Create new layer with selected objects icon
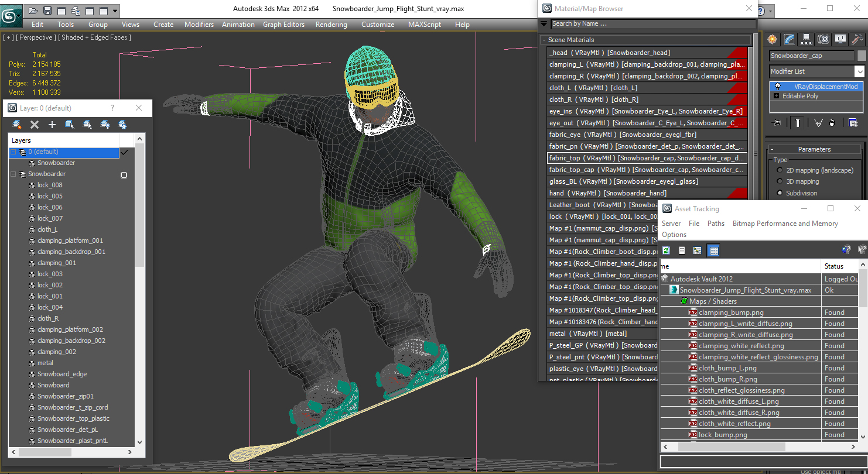The image size is (868, 474). 17,125
